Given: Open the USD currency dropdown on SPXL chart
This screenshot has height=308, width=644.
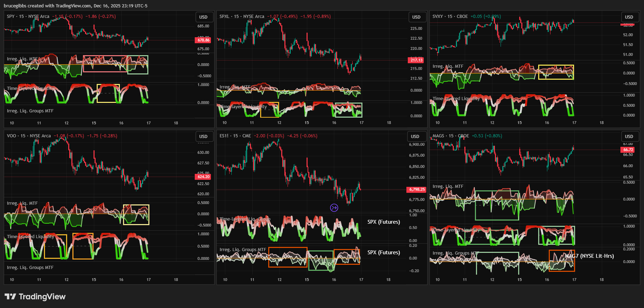Looking at the screenshot, I should [416, 17].
